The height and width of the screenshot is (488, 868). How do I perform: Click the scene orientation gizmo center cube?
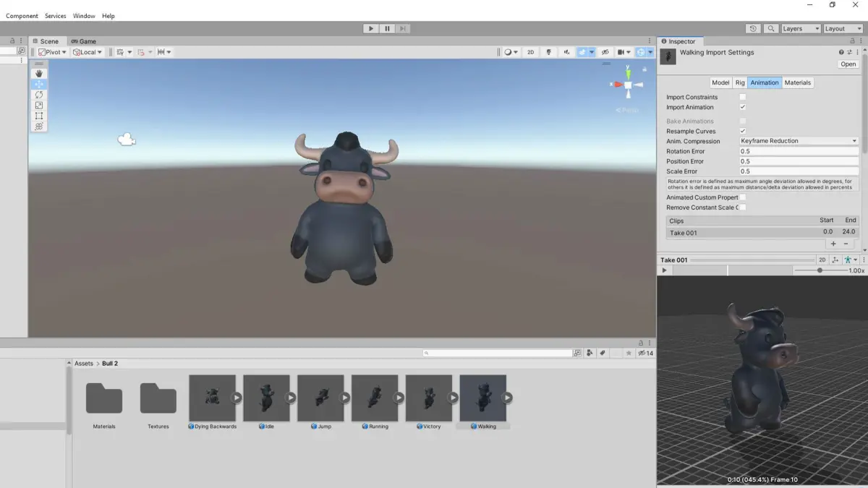629,85
